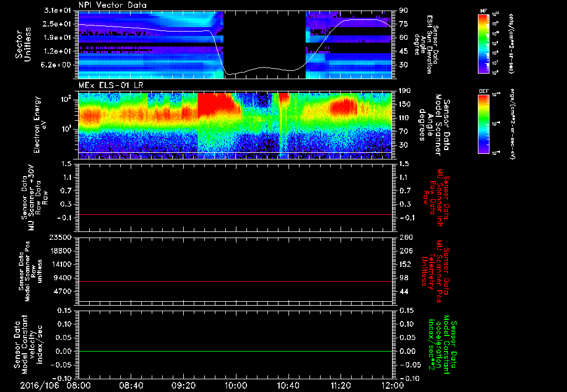This screenshot has height=392, width=567.
Task: Click the "23500" scanner position tick label
Action: pos(60,237)
